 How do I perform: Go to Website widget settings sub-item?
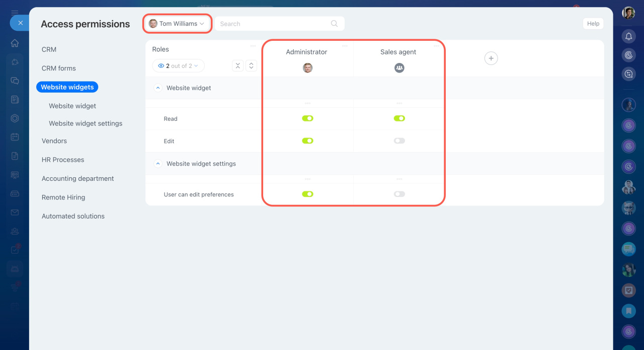click(x=86, y=123)
